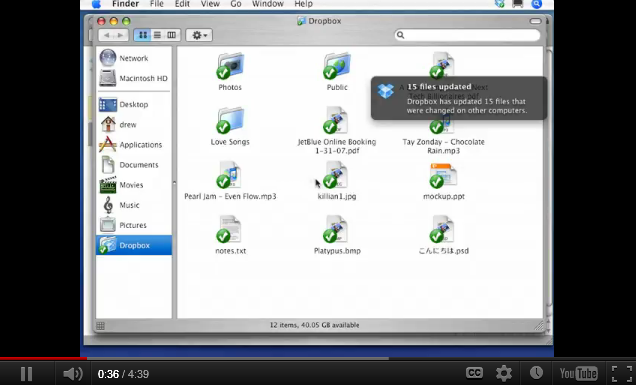
Task: Open video on YouTube via logo
Action: 578,373
